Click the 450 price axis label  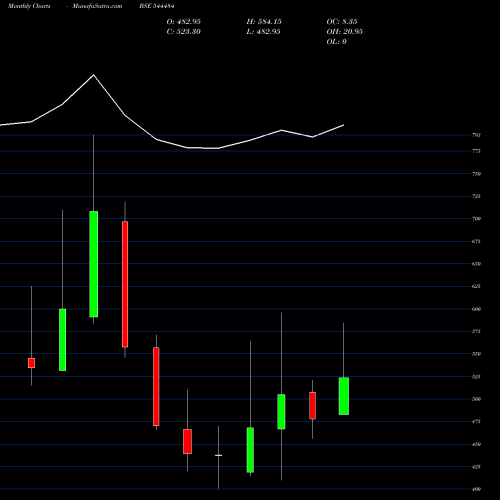click(476, 444)
